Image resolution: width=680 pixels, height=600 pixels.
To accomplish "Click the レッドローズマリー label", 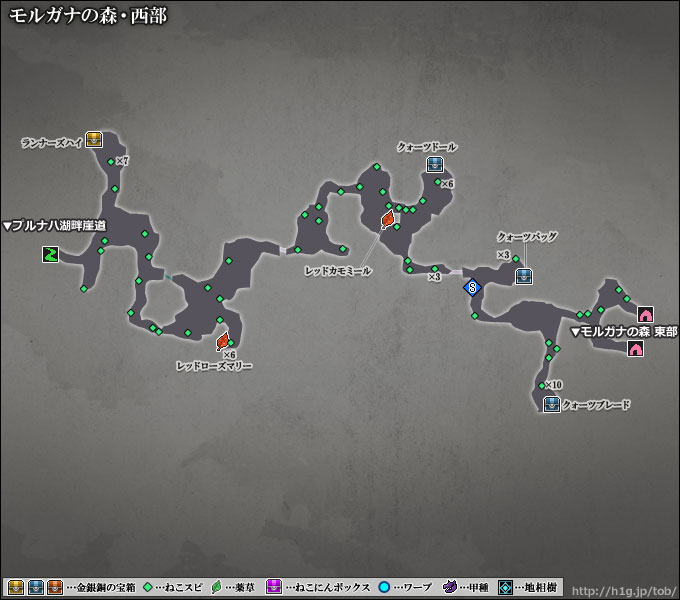I will (x=214, y=366).
